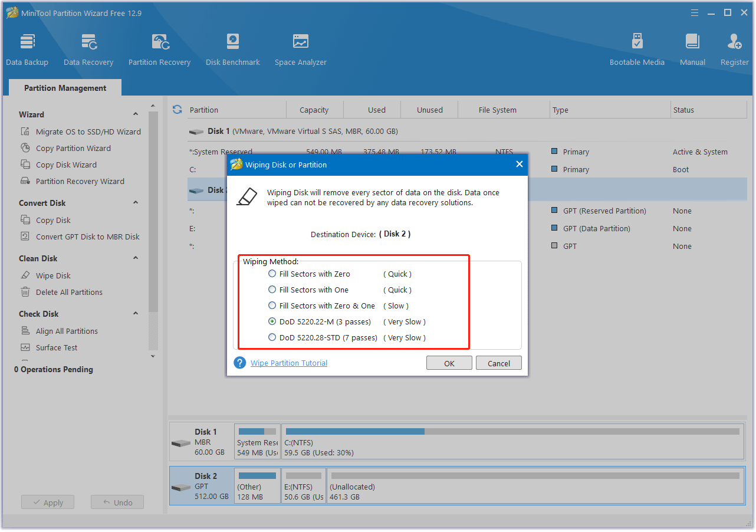
Task: Click the Register icon
Action: 734,47
